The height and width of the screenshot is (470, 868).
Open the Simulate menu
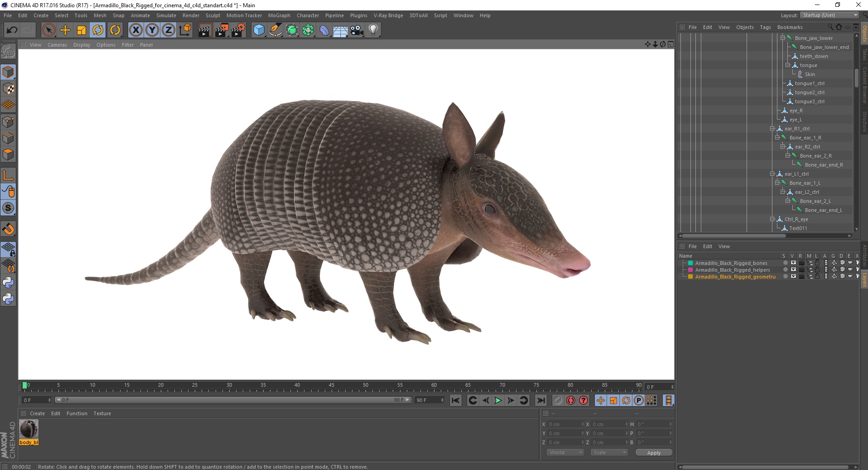166,15
